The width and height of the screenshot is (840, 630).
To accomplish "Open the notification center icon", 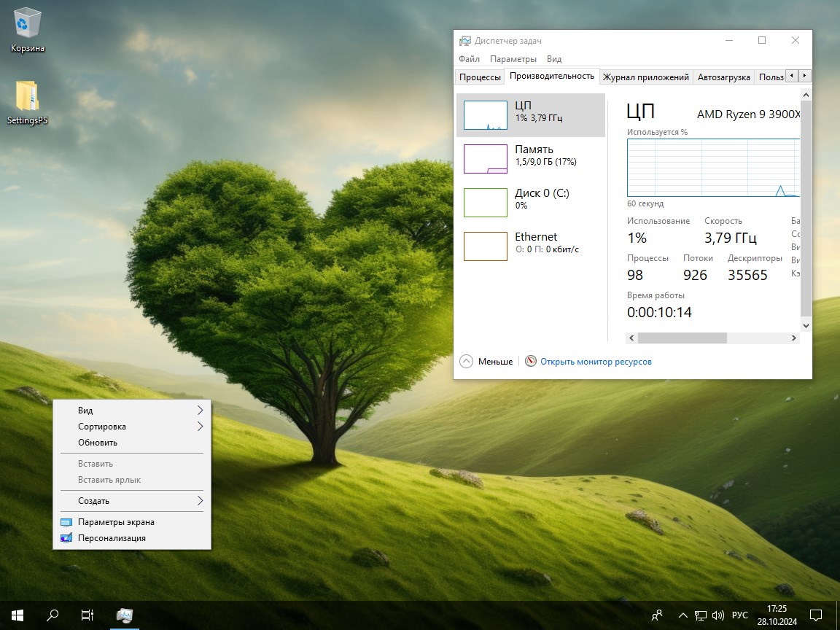I will (816, 615).
